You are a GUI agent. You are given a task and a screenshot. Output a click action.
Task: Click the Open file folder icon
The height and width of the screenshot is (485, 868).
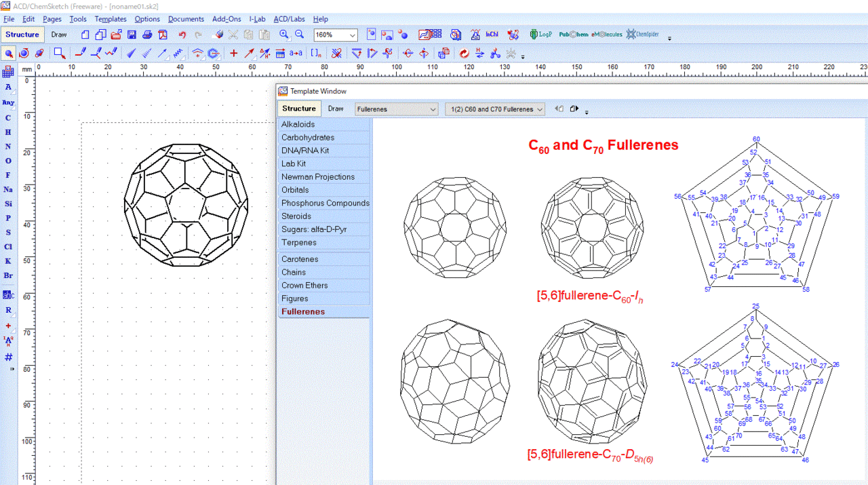click(x=116, y=35)
